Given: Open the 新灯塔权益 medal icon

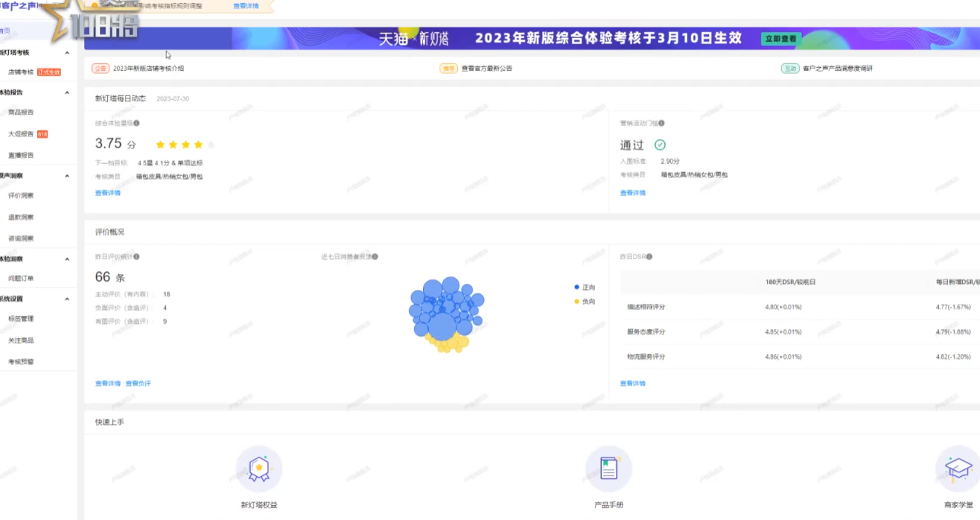Looking at the screenshot, I should [258, 469].
